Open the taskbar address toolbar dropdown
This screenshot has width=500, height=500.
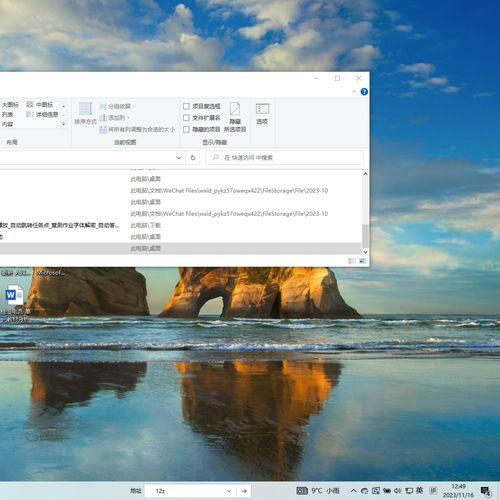click(229, 491)
